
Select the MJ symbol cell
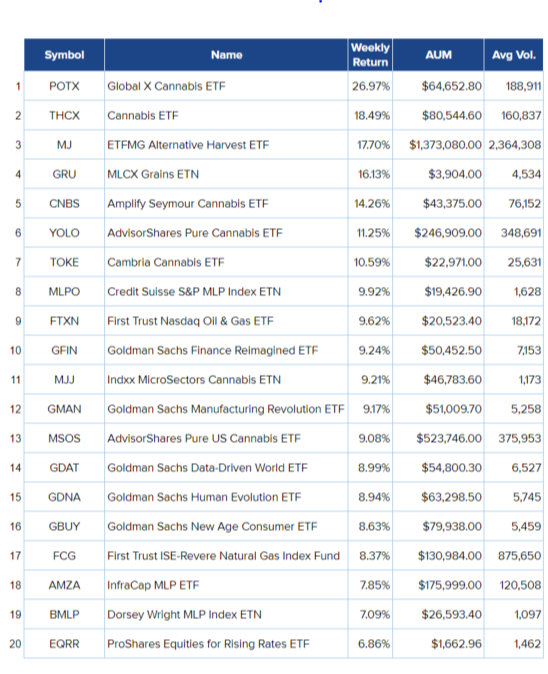coord(64,145)
